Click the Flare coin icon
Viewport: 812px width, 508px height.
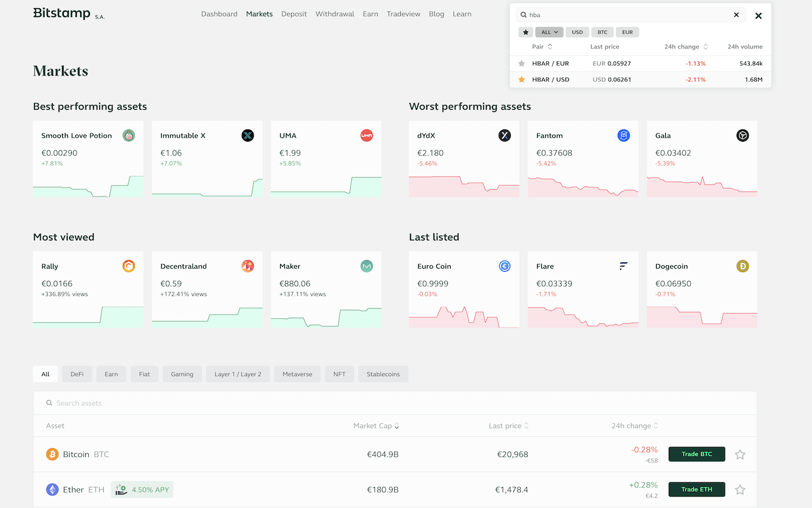coord(623,266)
